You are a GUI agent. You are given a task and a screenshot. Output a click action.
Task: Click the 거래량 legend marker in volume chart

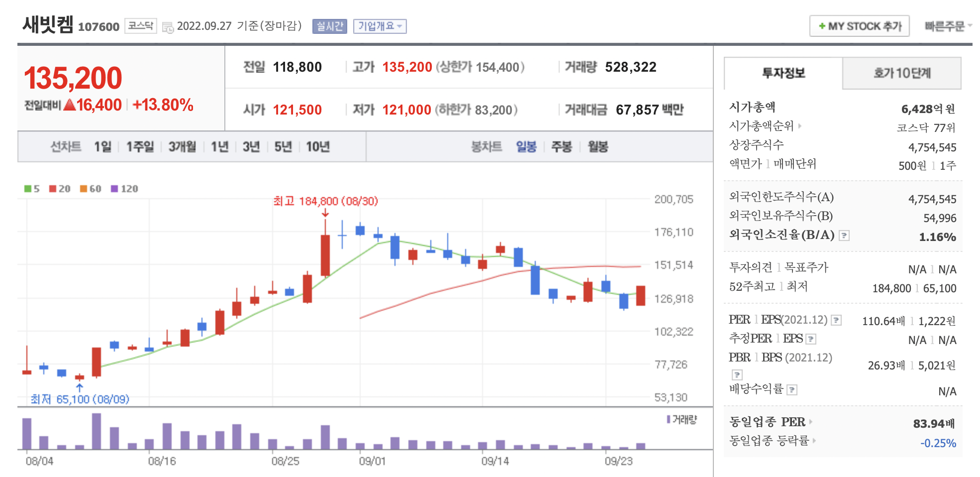[669, 419]
